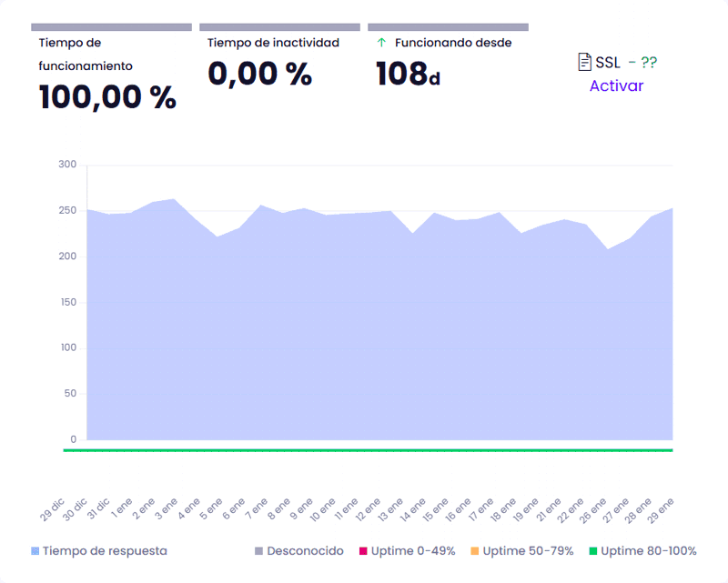Click the green up arrow icon
This screenshot has height=583, width=728.
381,43
